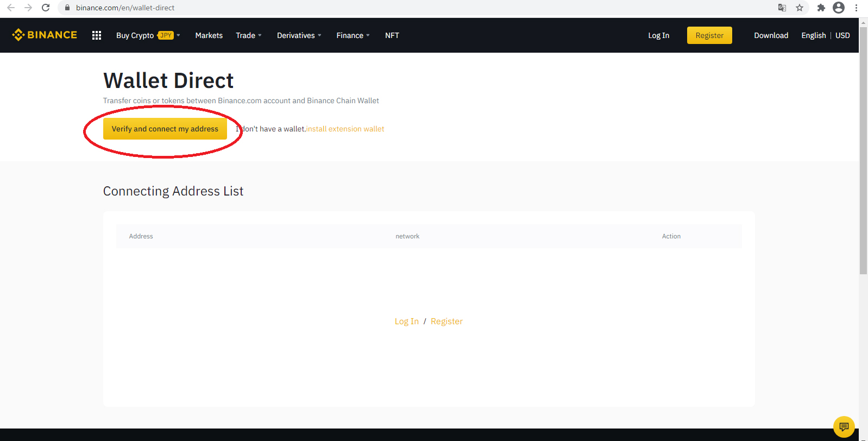Click Register link in address list
This screenshot has height=441, width=868.
(x=446, y=322)
